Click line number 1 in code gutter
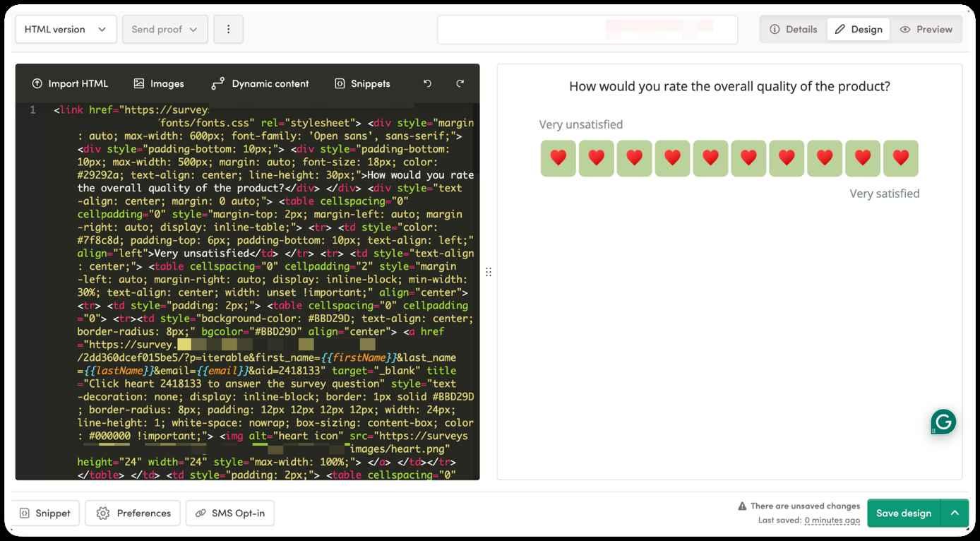Screen dimensions: 980x541 (32, 110)
